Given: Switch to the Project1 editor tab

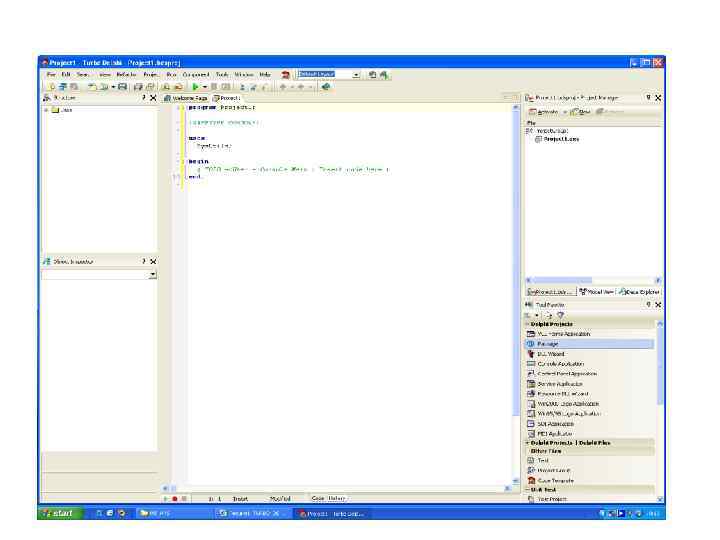Looking at the screenshot, I should 226,98.
